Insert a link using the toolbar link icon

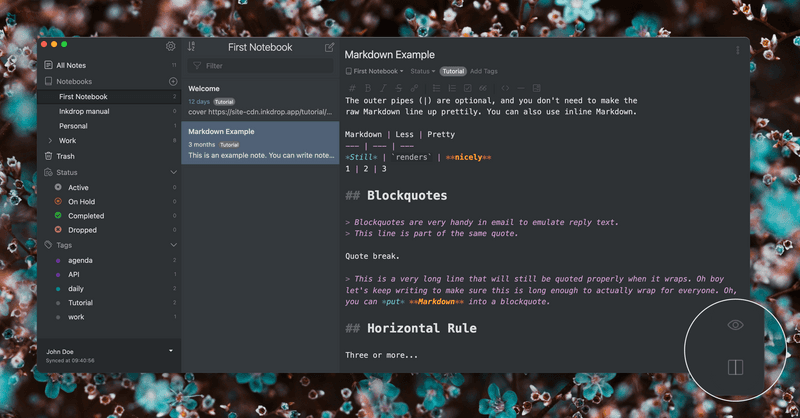tap(416, 88)
